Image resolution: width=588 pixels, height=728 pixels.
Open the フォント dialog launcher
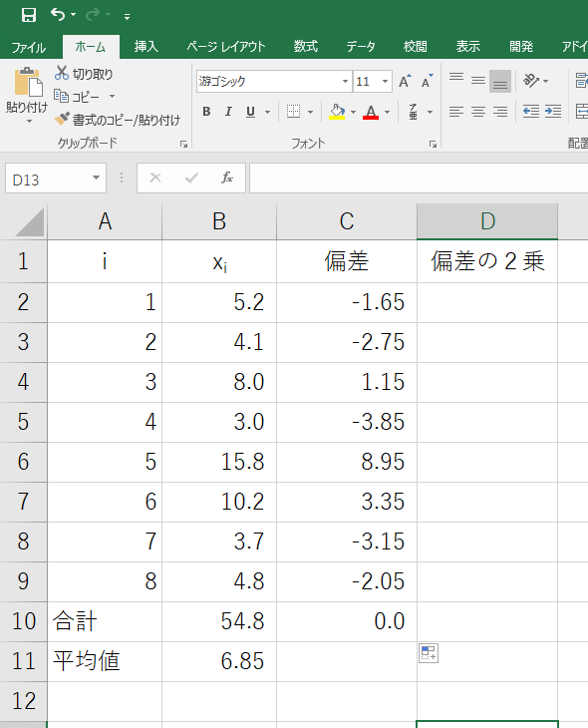(x=433, y=145)
